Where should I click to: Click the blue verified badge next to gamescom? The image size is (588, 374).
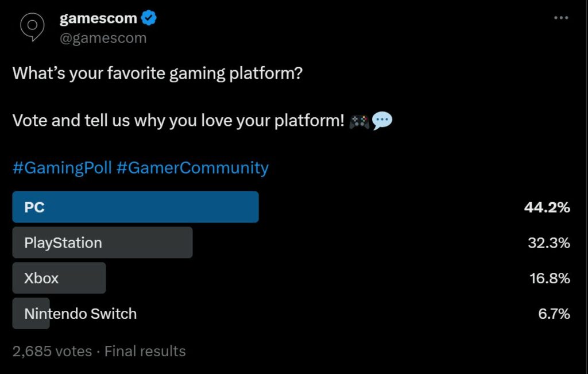click(x=149, y=17)
